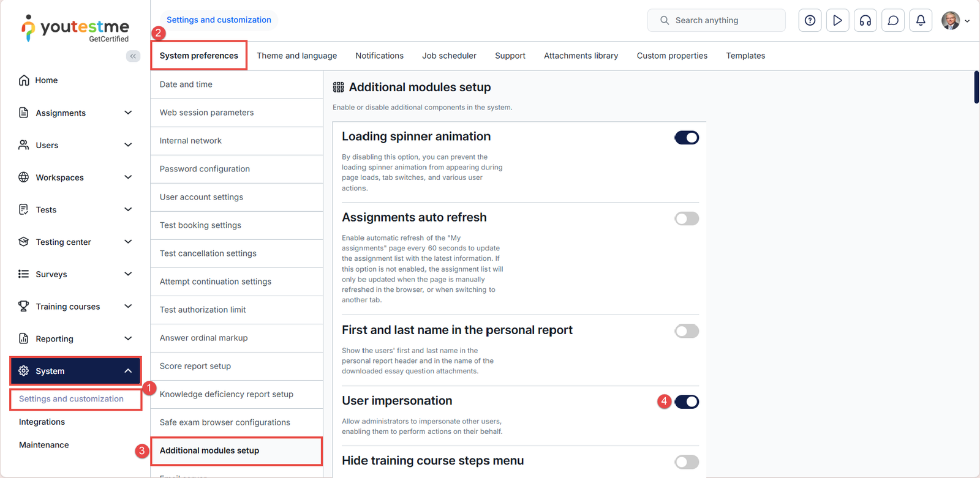Expand the Testing center chevron
Screen dimensions: 980x478
[x=128, y=242]
